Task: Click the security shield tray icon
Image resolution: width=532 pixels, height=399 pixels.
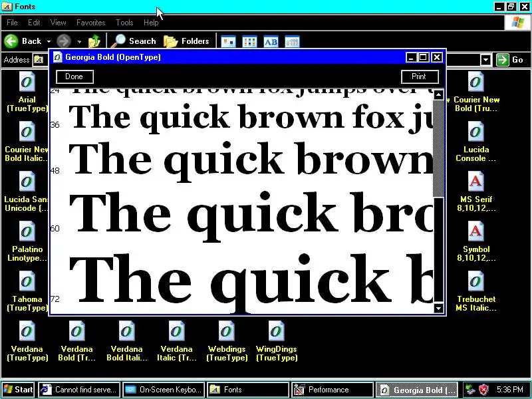Action: 483,390
